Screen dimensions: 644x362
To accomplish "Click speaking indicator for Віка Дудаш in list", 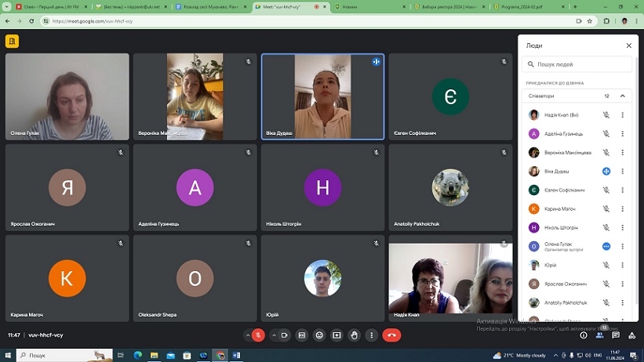I will (606, 171).
